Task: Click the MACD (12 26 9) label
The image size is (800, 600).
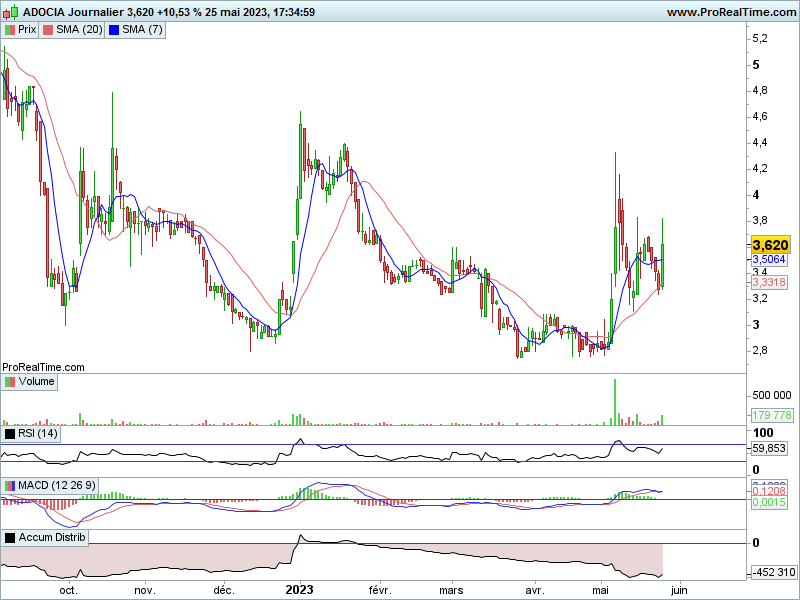Action: coord(57,485)
